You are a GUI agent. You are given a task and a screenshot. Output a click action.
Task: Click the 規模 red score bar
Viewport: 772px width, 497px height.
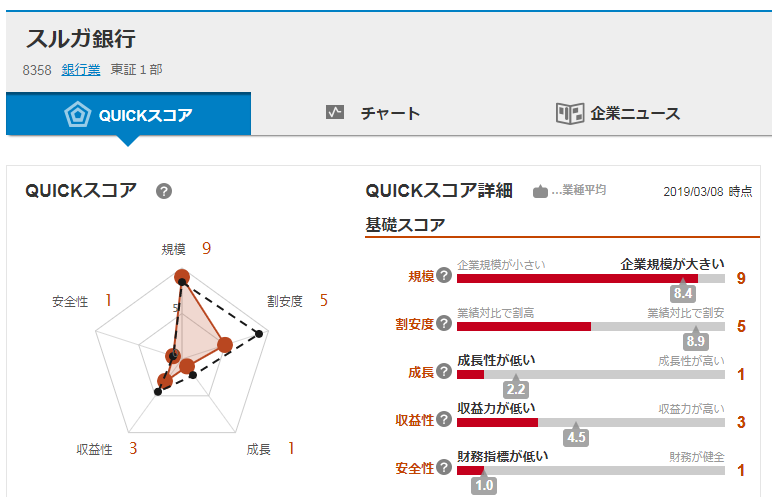[x=577, y=278]
